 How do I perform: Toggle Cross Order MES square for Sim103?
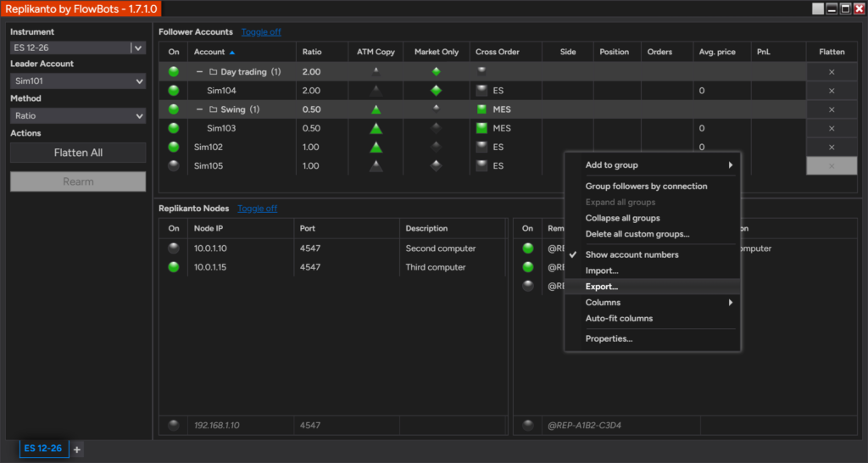tap(481, 128)
